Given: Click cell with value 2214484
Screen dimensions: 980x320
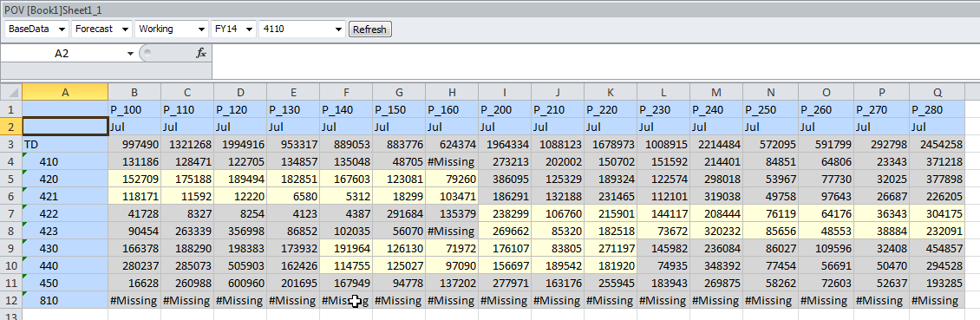Looking at the screenshot, I should (x=716, y=144).
